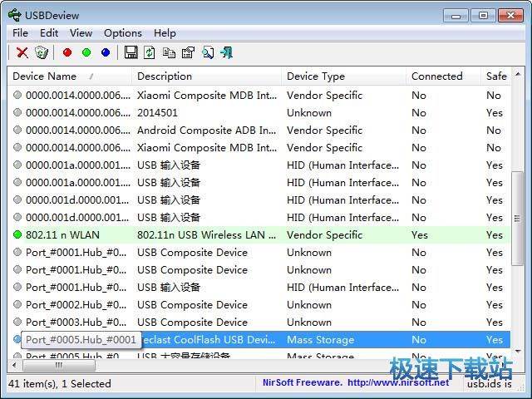Open the View menu
This screenshot has height=399, width=532.
tap(81, 32)
